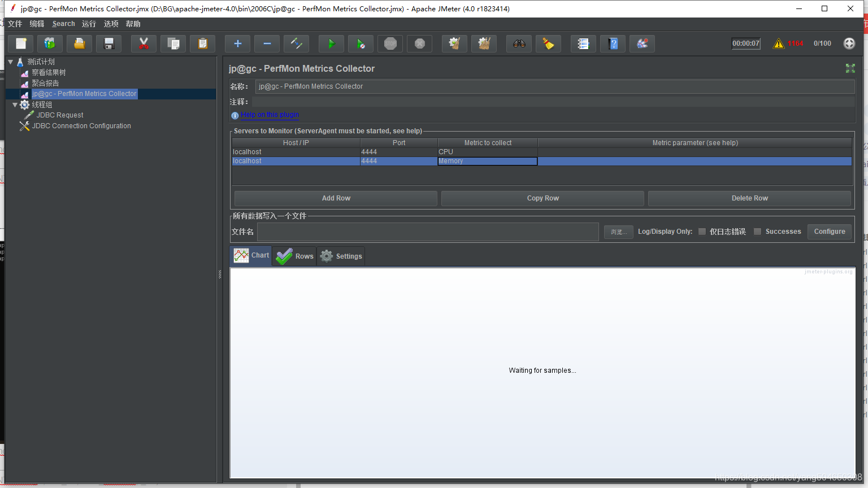The width and height of the screenshot is (868, 488).
Task: Open the Plugins Manager toolbar icon
Action: click(643, 43)
